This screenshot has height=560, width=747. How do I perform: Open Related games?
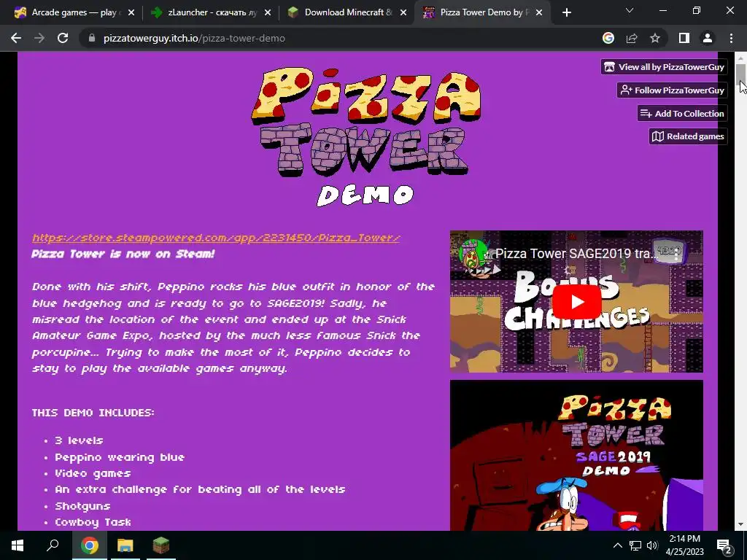[x=688, y=136]
